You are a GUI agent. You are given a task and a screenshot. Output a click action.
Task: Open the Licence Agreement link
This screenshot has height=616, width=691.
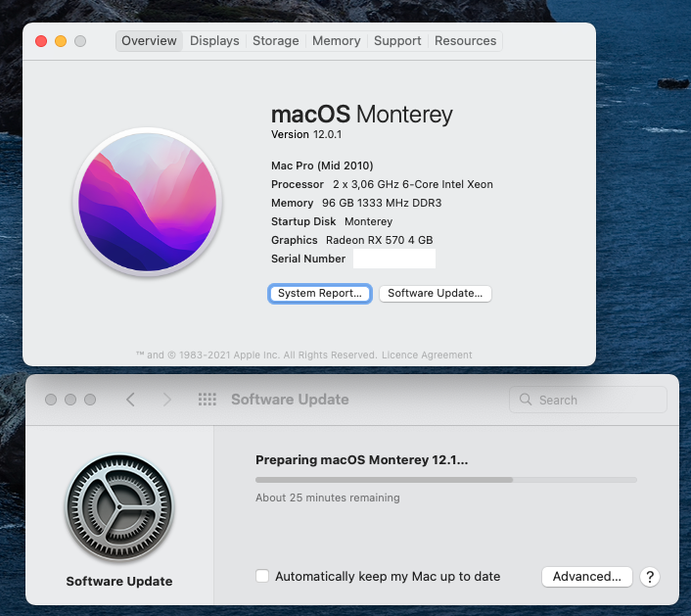point(427,355)
